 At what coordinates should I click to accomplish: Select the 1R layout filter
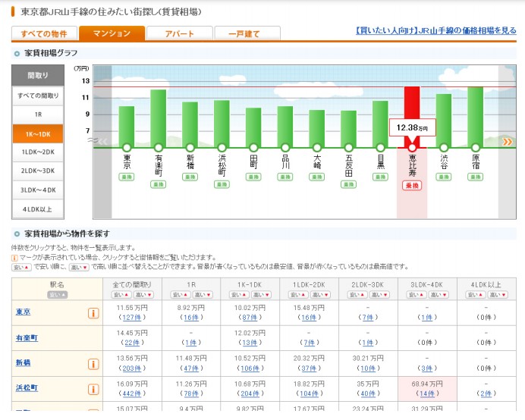pyautogui.click(x=38, y=114)
